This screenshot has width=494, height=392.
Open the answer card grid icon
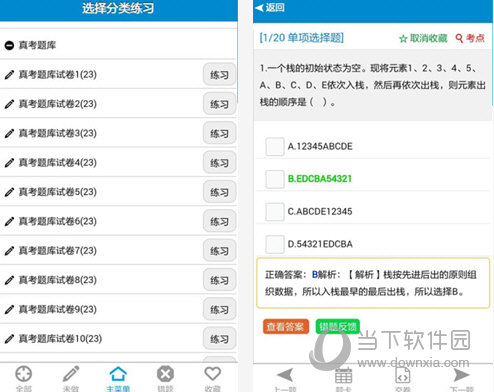[x=343, y=375]
